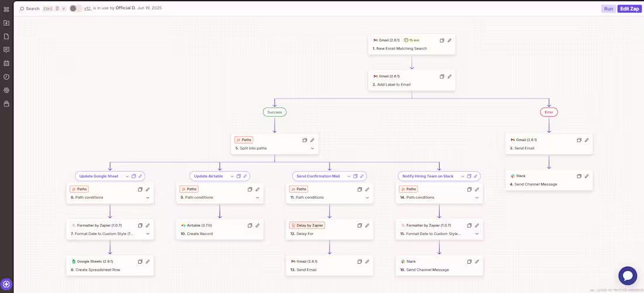The image size is (644, 293).
Task: Duplicate step 1 New Email Matching Search
Action: tap(442, 40)
